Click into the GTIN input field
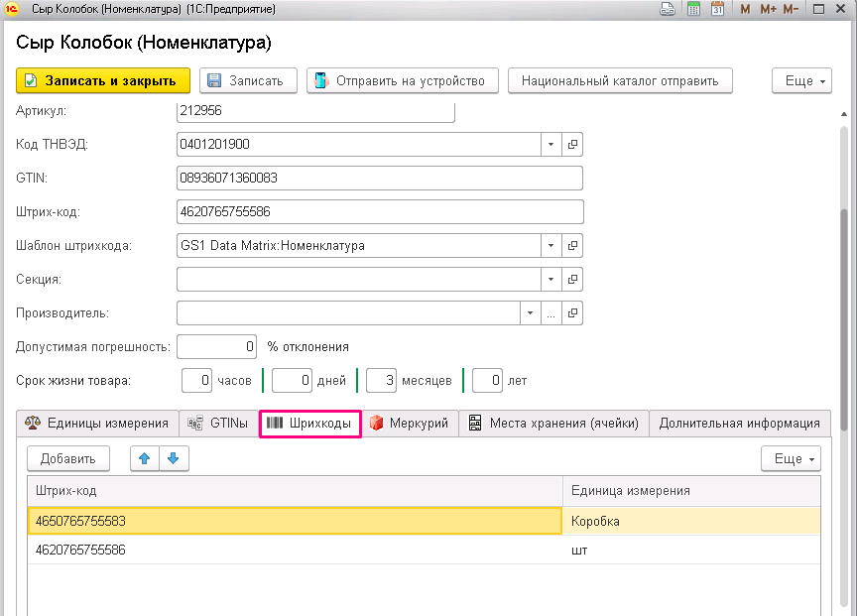857x616 pixels. click(x=380, y=179)
